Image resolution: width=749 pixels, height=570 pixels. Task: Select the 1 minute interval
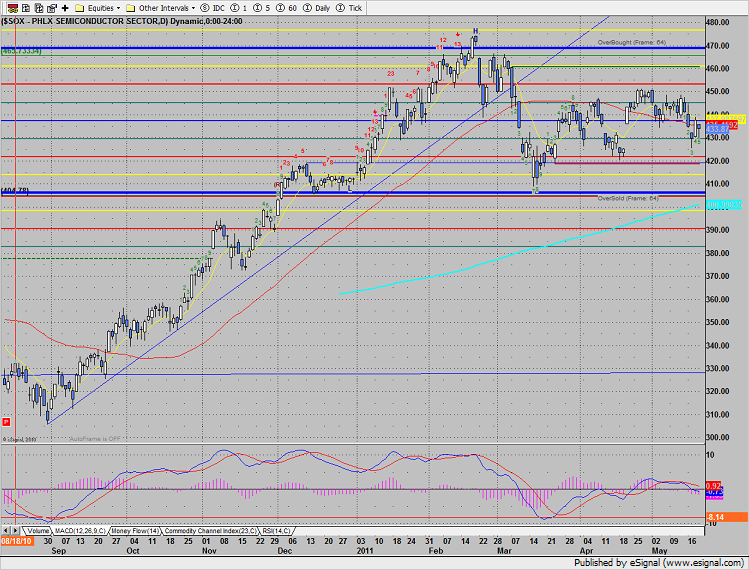pos(239,8)
